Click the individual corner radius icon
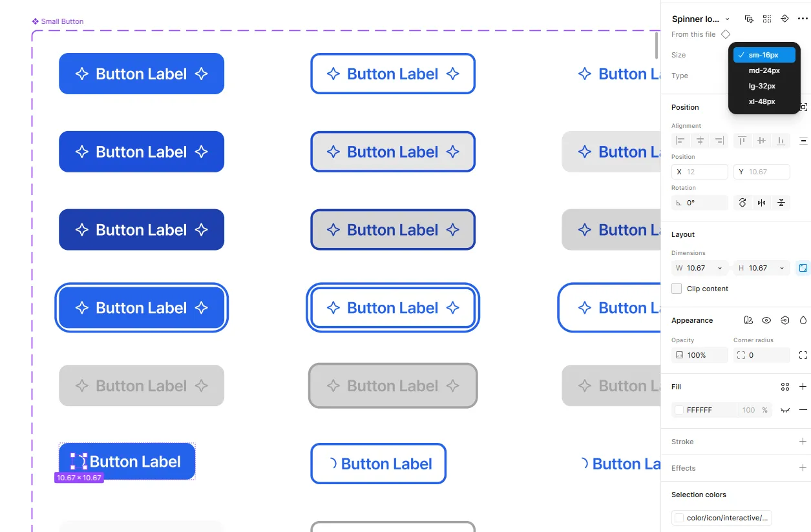 803,355
